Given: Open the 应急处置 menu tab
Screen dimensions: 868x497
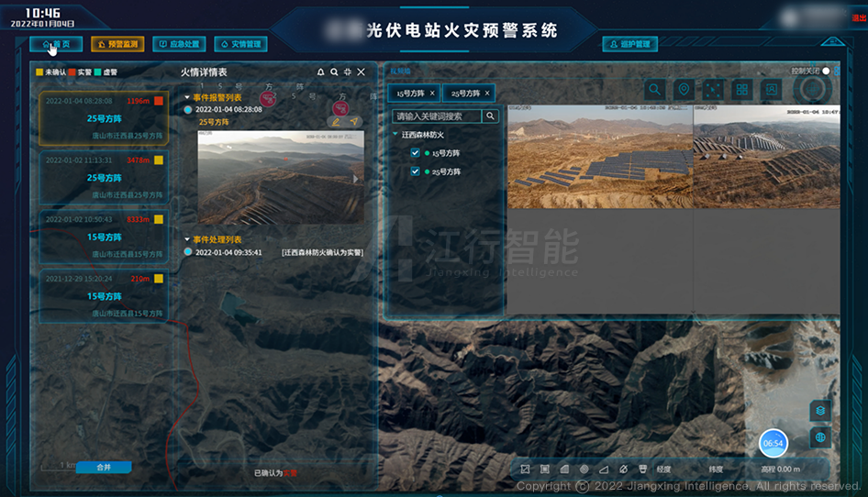Looking at the screenshot, I should [x=179, y=44].
